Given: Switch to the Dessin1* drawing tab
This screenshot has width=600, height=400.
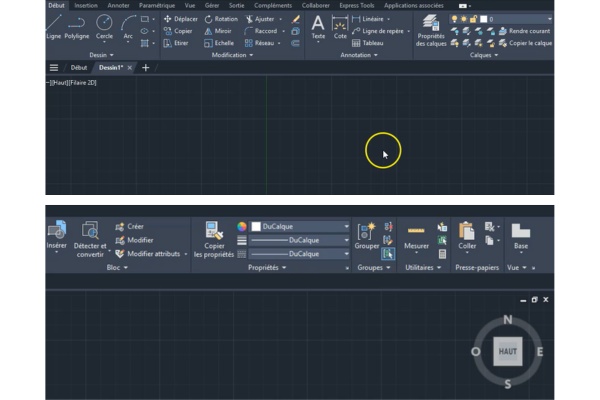Looking at the screenshot, I should [111, 68].
